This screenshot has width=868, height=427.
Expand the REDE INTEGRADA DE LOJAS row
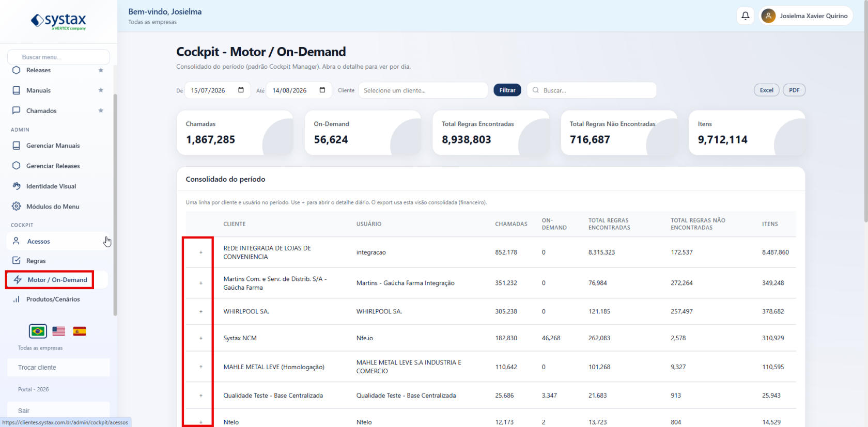pyautogui.click(x=201, y=252)
